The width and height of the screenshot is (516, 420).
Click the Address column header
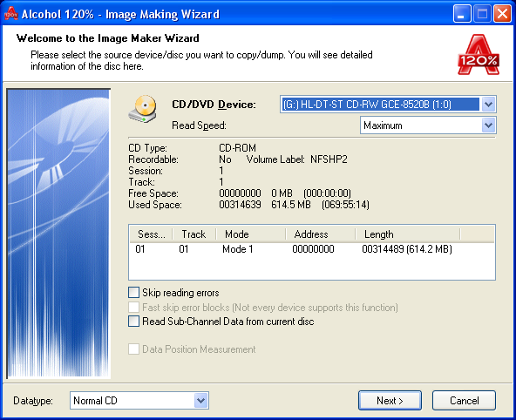point(321,234)
